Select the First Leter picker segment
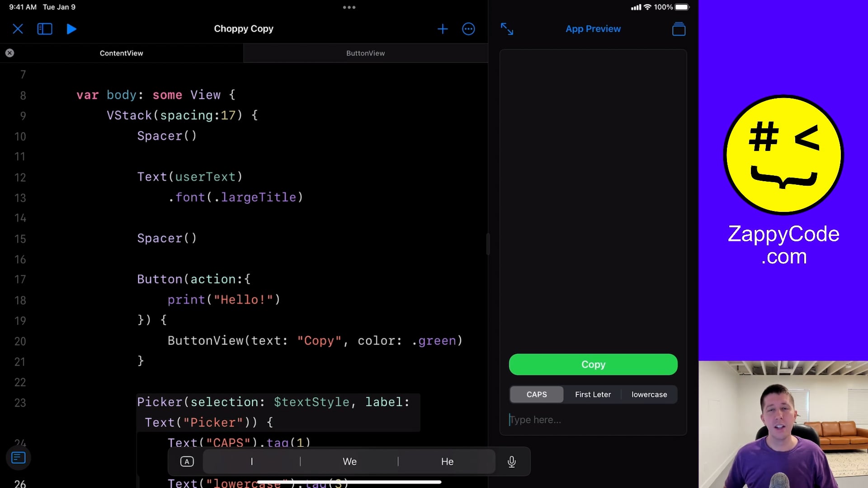868x488 pixels. (593, 394)
